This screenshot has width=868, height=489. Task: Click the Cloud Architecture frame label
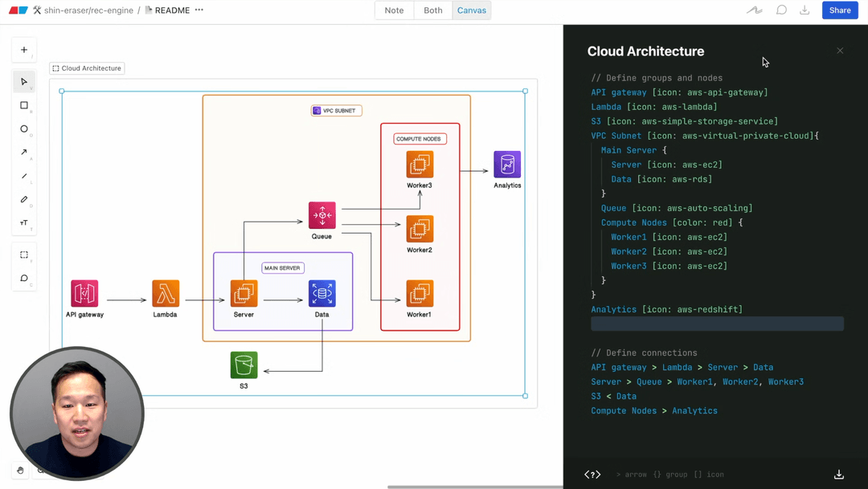(87, 68)
